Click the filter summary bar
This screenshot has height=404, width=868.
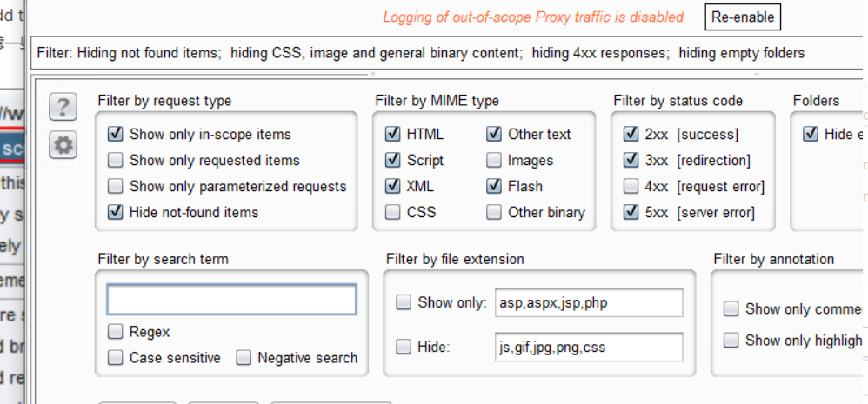click(x=420, y=53)
